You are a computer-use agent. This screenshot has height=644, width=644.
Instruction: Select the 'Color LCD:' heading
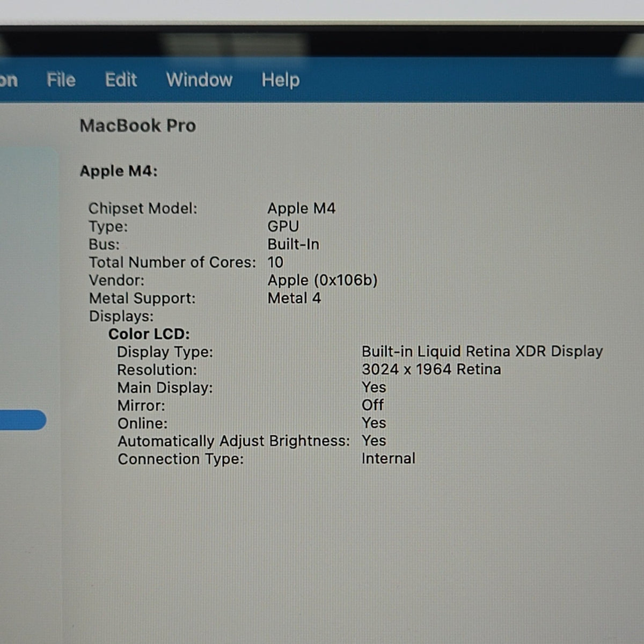point(149,334)
